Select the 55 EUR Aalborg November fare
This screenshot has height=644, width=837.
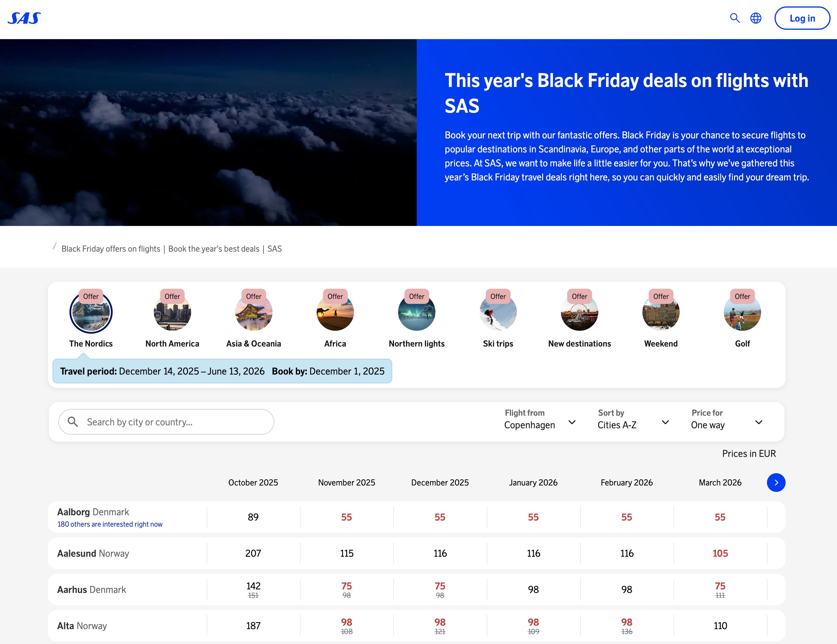[346, 517]
